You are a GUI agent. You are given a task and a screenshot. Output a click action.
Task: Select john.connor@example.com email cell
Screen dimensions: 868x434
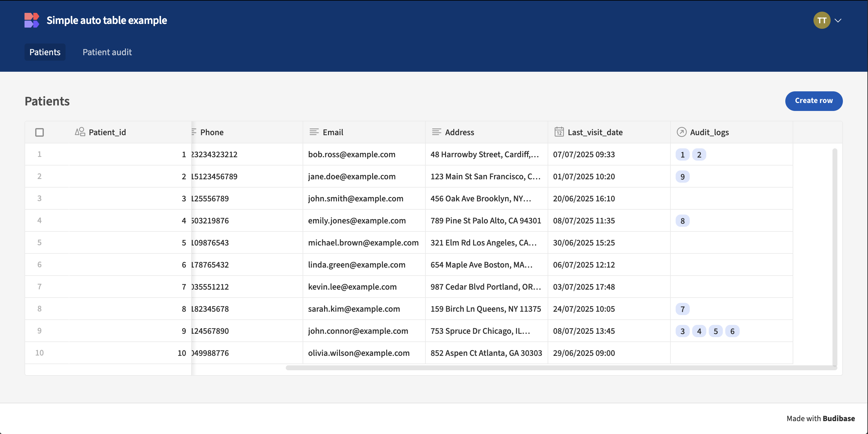[364, 331]
